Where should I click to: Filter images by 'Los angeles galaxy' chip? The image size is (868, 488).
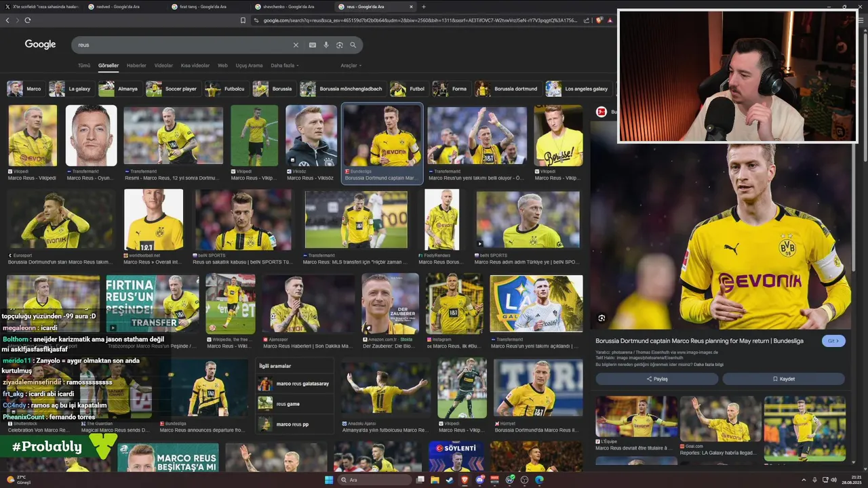tap(578, 89)
